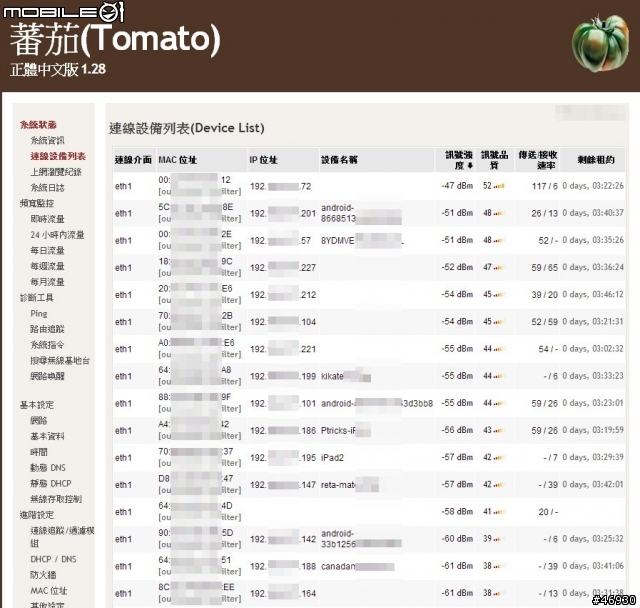Go to 每週流量 page
Screen dimensions: 640x608
point(47,266)
